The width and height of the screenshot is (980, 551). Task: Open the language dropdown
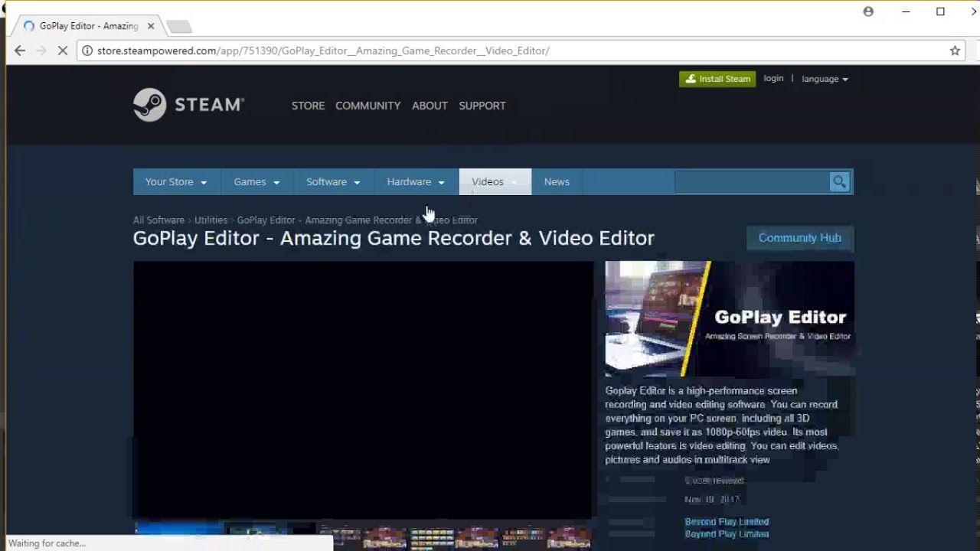pos(825,79)
